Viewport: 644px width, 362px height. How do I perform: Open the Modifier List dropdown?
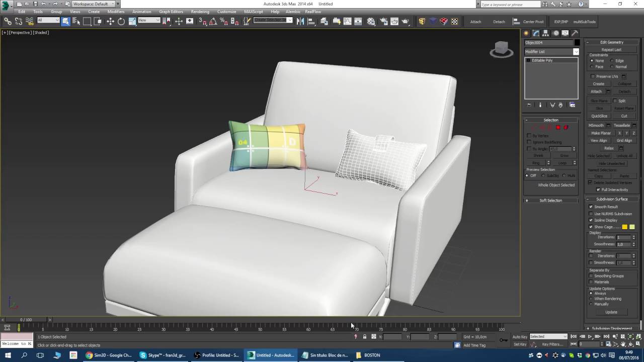click(x=552, y=51)
